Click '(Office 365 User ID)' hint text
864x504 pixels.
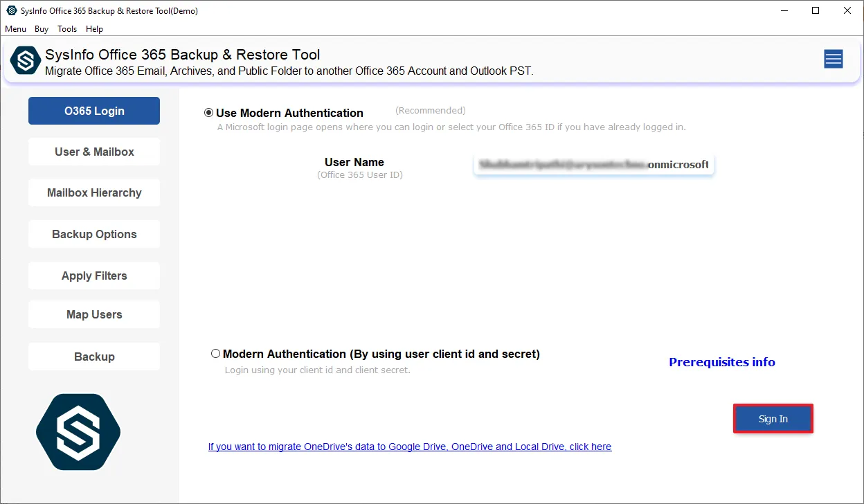coord(360,175)
